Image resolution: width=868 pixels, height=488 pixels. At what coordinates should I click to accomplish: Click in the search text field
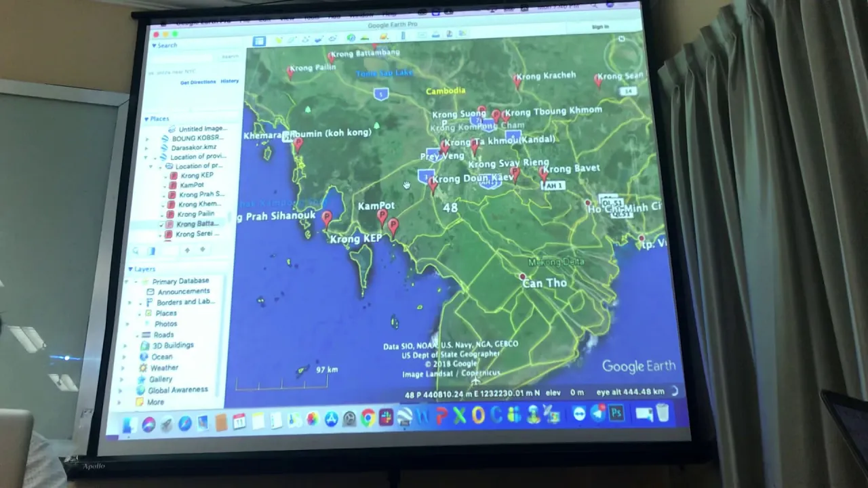point(183,58)
